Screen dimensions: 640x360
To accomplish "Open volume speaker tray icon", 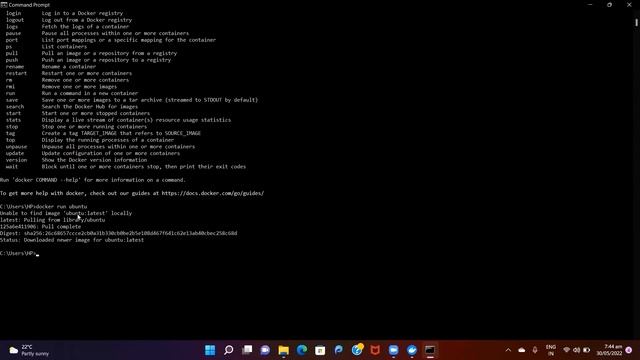I will (x=576, y=350).
